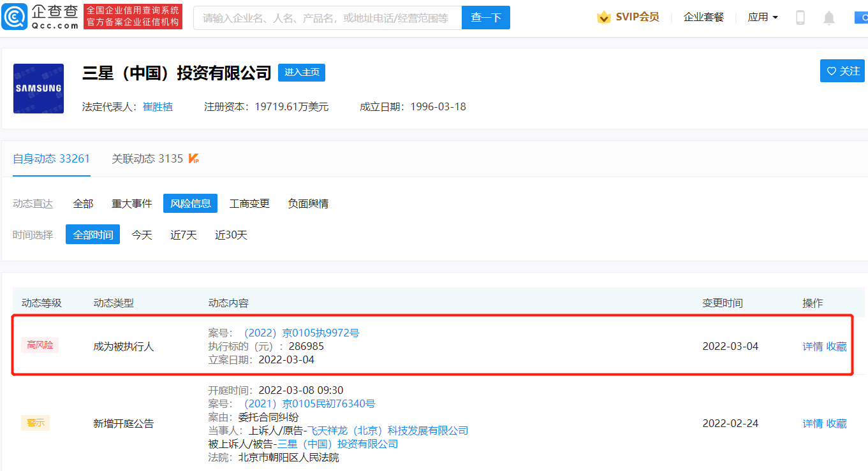Click the court name 北京市朝阳区人民法院

click(x=288, y=458)
